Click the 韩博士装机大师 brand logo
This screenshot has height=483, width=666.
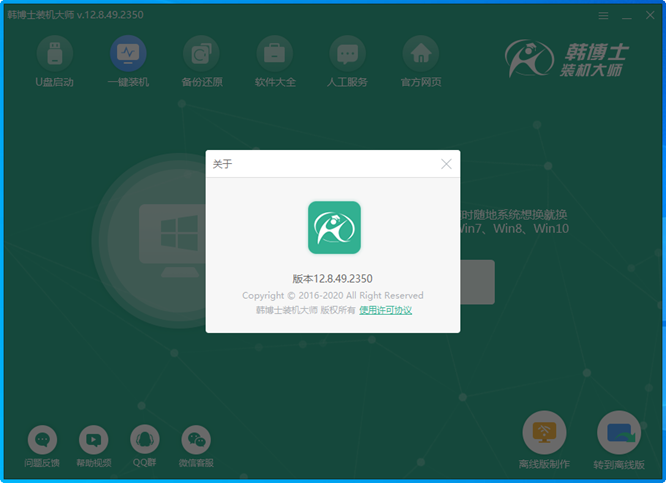click(567, 59)
